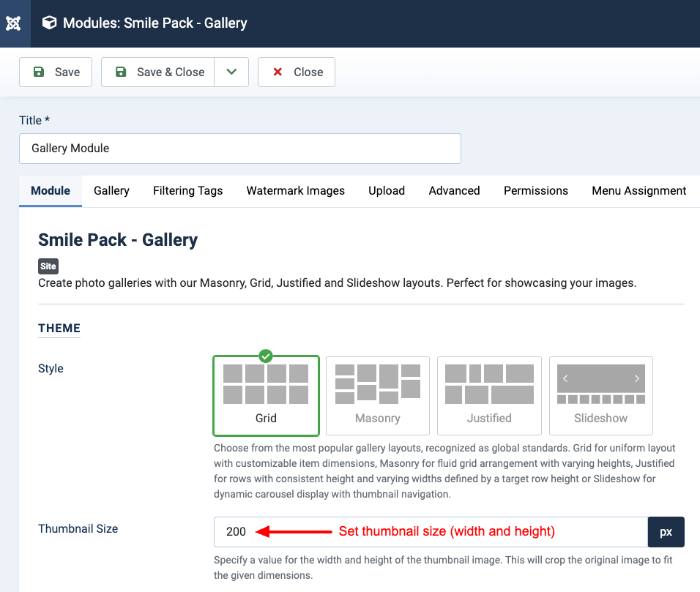Select the Menu Assignment tab
700x592 pixels.
tap(638, 190)
